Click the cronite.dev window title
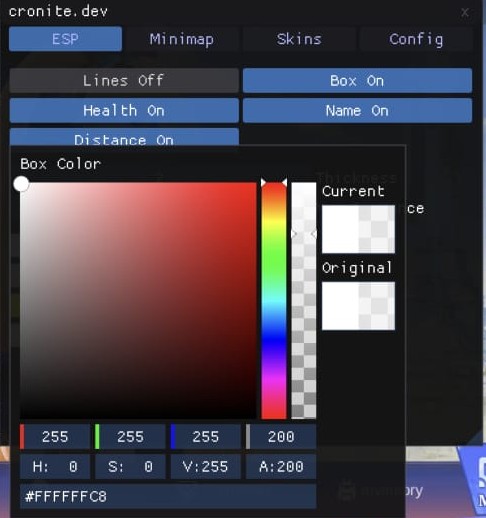 (58, 12)
